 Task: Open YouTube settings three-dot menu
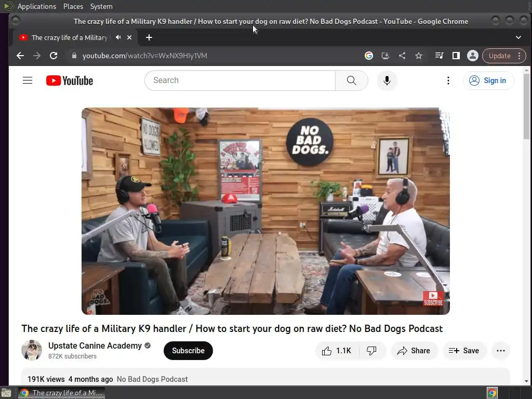448,81
